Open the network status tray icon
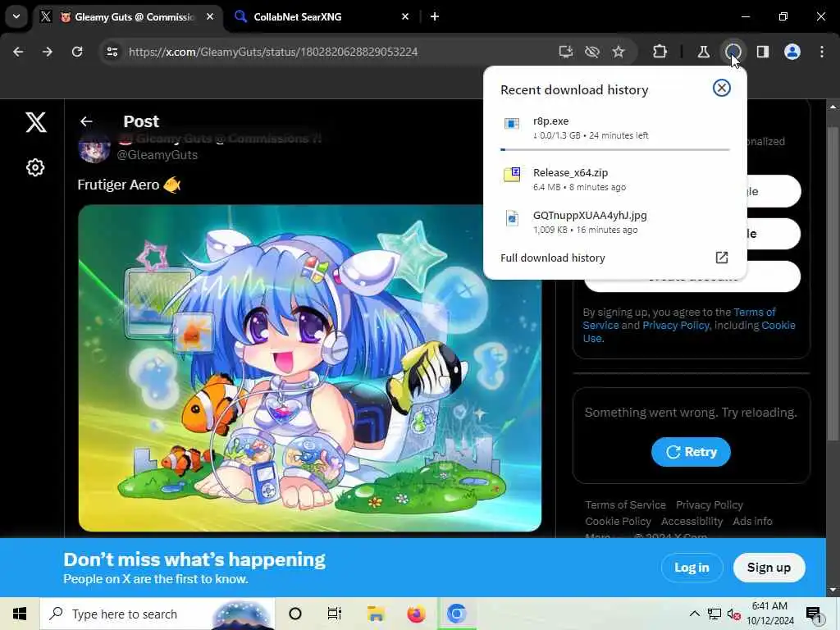840x630 pixels. point(714,614)
